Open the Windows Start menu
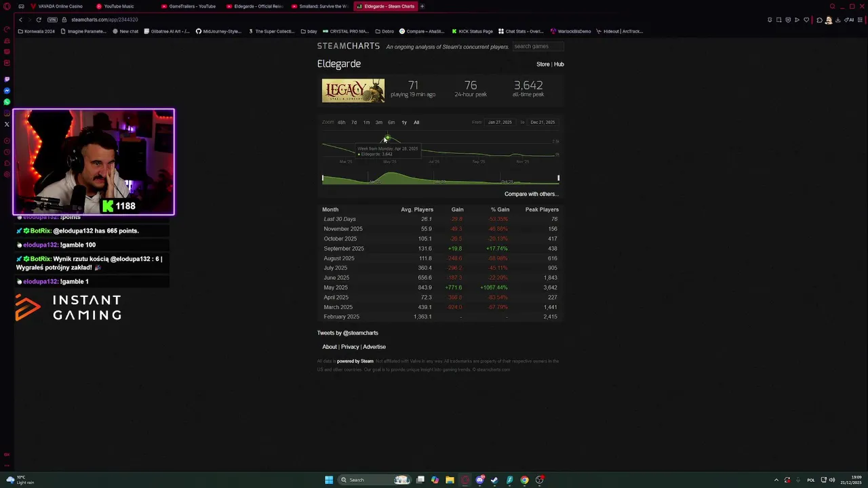 329,480
